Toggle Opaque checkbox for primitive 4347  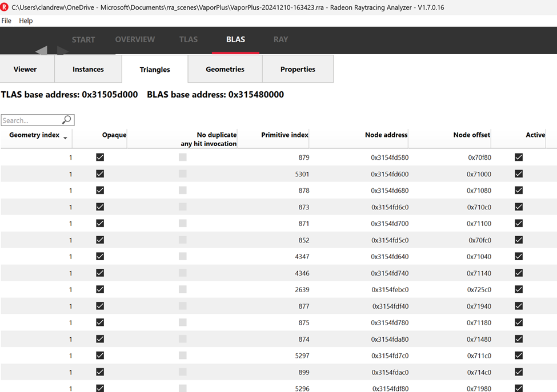pyautogui.click(x=100, y=256)
